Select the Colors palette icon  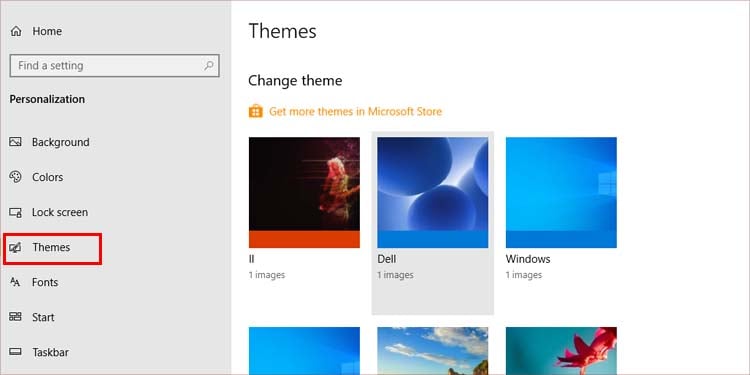15,177
